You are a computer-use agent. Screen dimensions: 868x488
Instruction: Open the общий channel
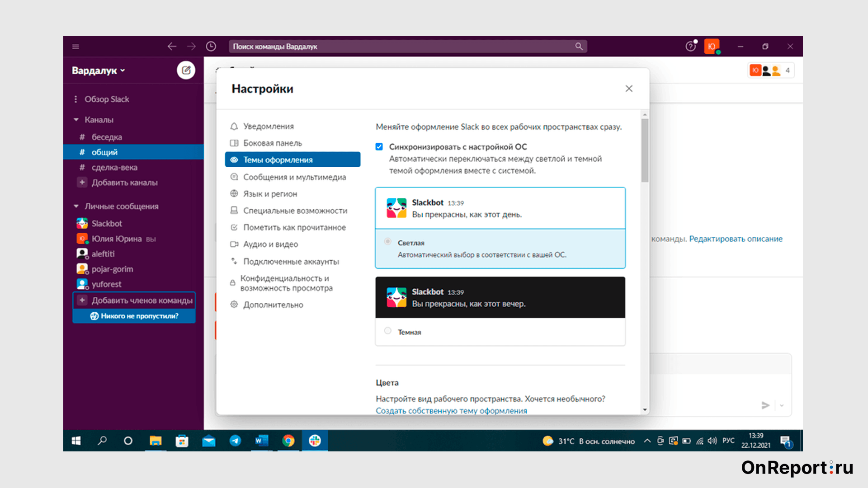click(133, 152)
